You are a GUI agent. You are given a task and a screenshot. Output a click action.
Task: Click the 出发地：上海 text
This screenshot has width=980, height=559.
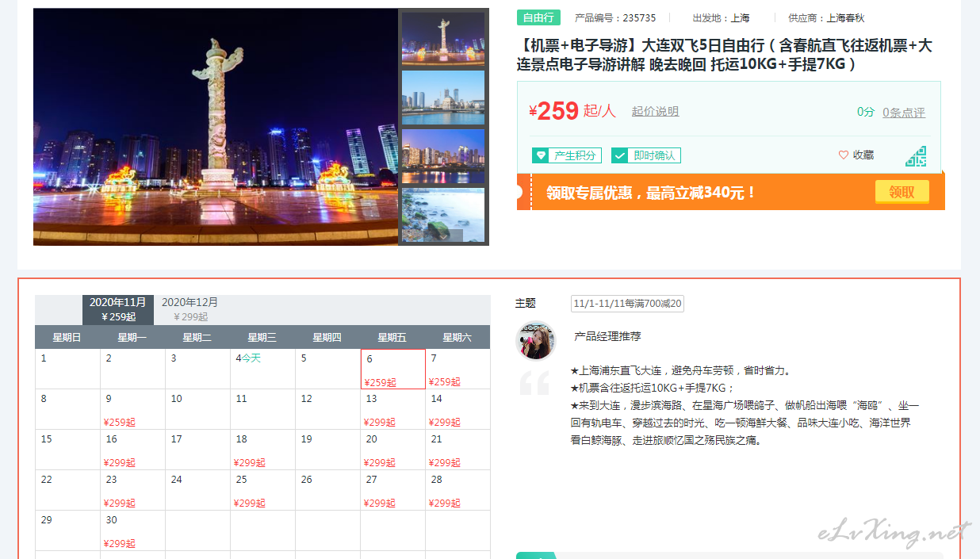(721, 18)
